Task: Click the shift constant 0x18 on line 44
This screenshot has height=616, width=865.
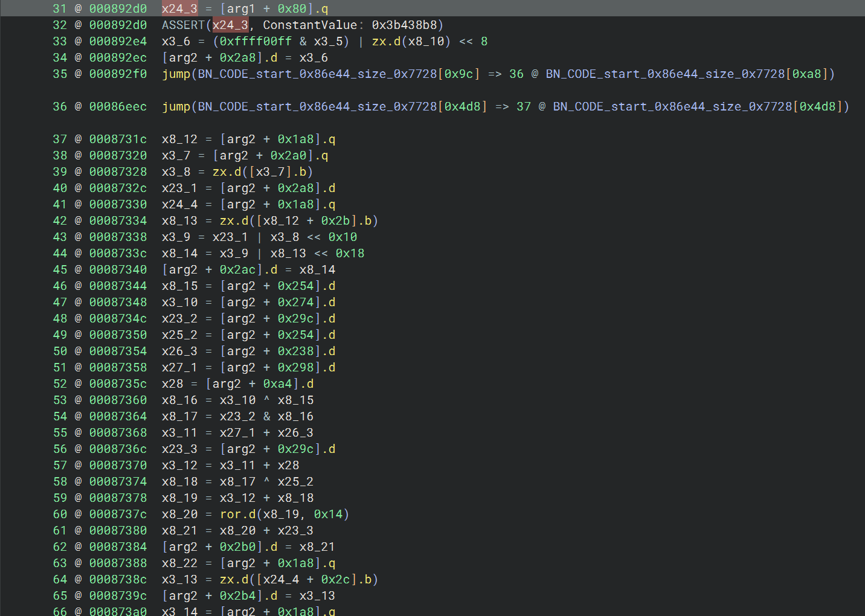Action: [x=350, y=253]
